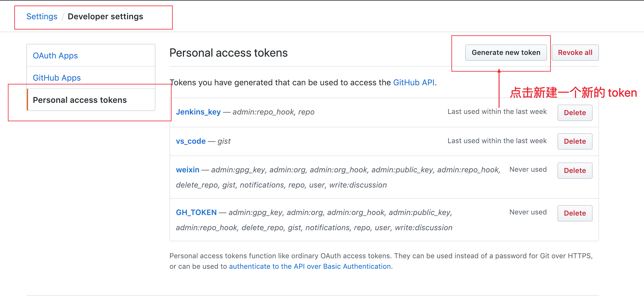Open the vs_code token
This screenshot has height=298, width=644.
191,141
